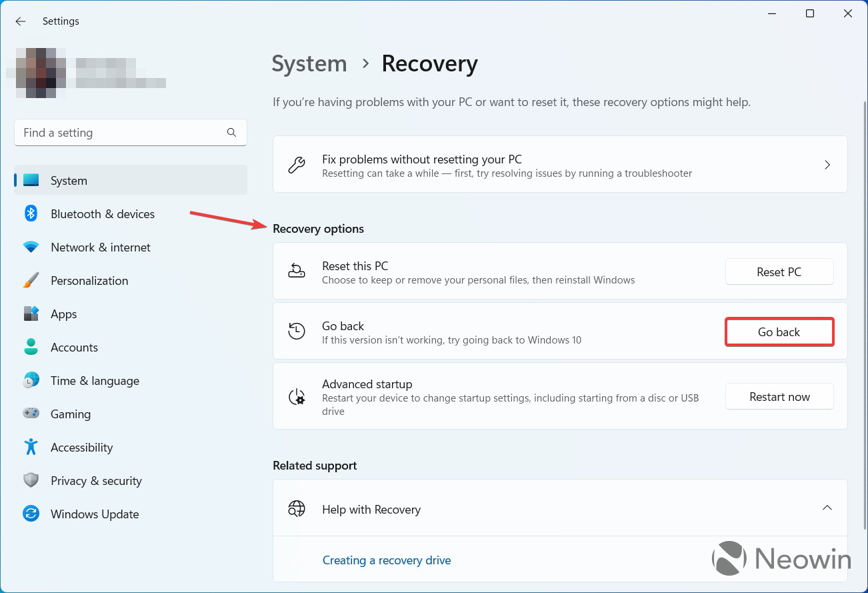The width and height of the screenshot is (868, 593).
Task: Click the Windows Update sync icon
Action: (31, 514)
